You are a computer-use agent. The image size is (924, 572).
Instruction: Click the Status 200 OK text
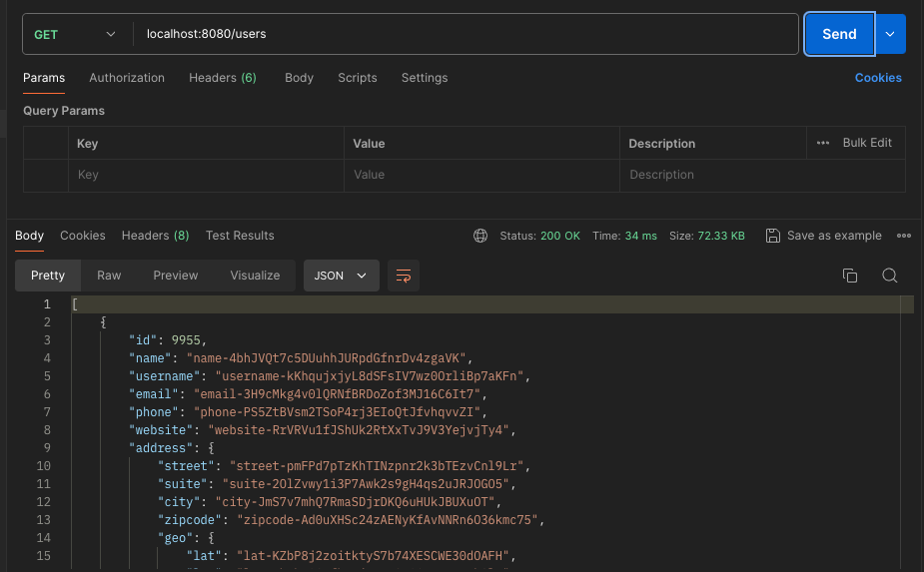(540, 236)
